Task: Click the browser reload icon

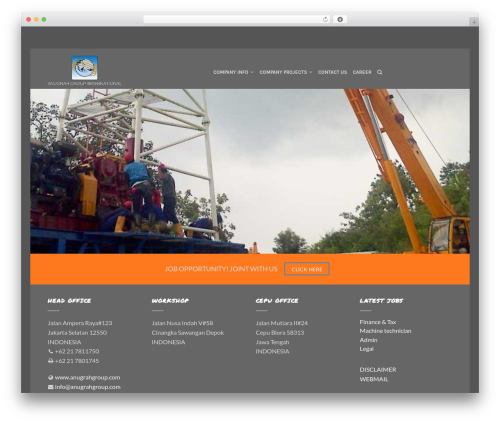Action: point(325,19)
